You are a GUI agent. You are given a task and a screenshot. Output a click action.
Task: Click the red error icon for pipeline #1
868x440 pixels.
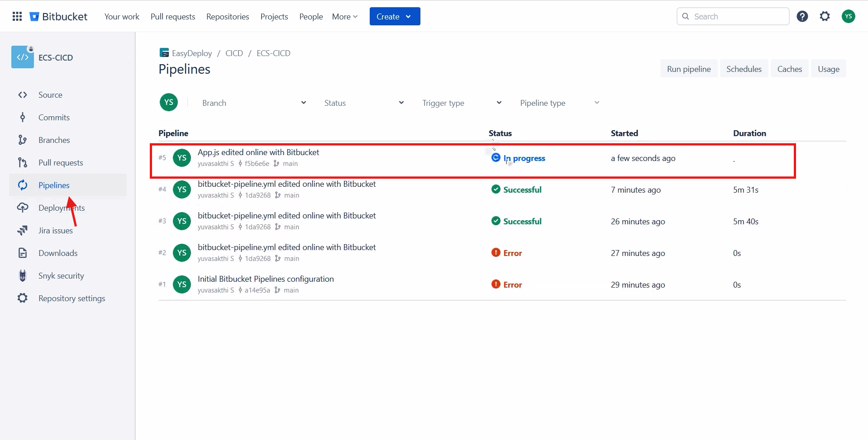coord(496,284)
